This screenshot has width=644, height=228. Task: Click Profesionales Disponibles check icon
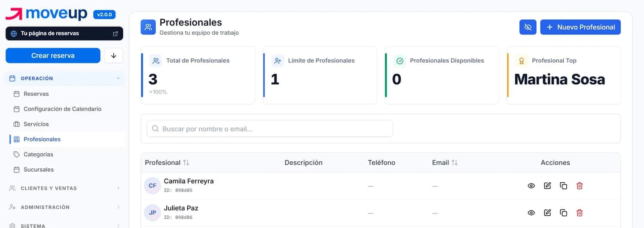point(399,61)
